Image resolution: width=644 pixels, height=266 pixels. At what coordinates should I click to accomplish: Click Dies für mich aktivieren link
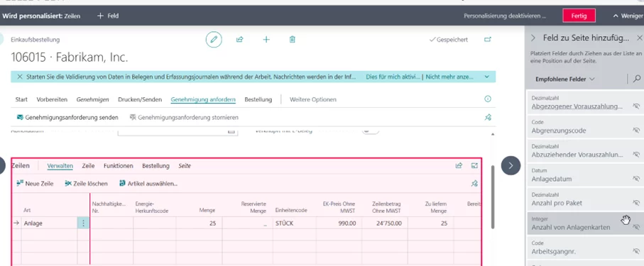pyautogui.click(x=393, y=77)
